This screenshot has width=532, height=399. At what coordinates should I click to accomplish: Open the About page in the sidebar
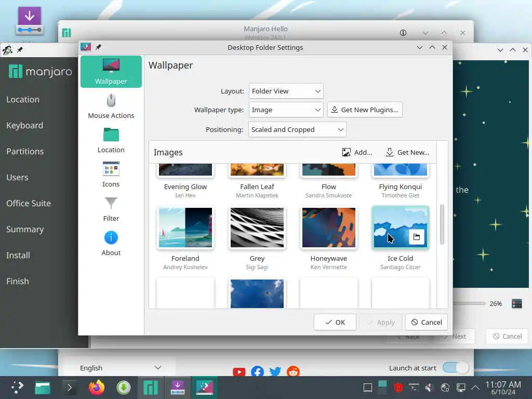(111, 243)
